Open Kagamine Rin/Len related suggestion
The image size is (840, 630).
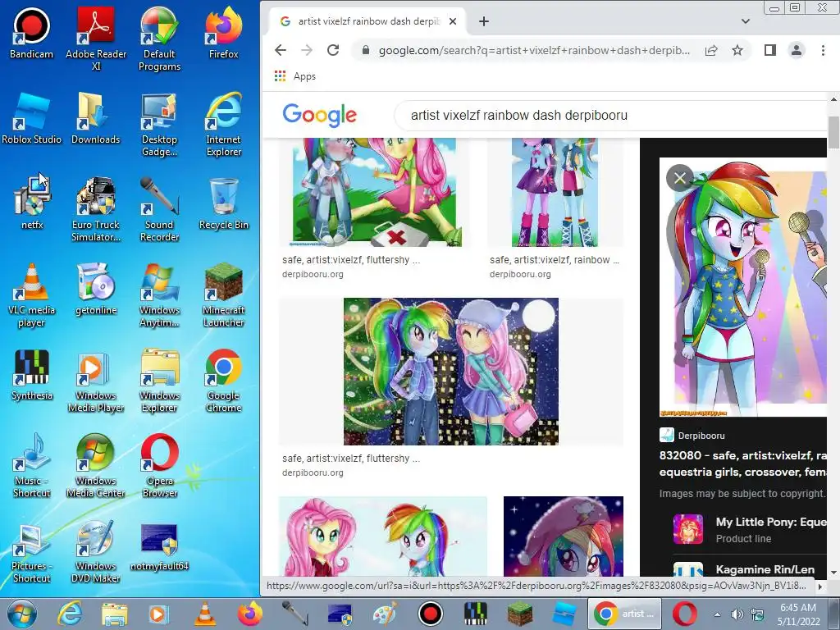click(750, 569)
